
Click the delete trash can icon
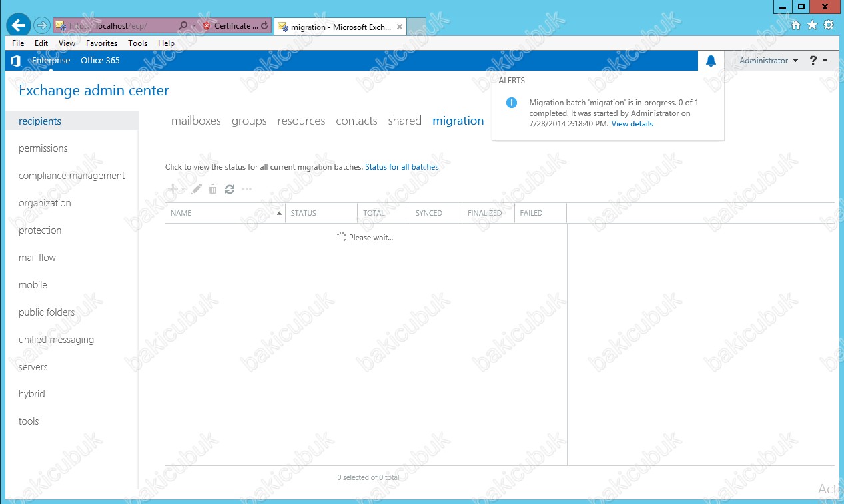[212, 189]
